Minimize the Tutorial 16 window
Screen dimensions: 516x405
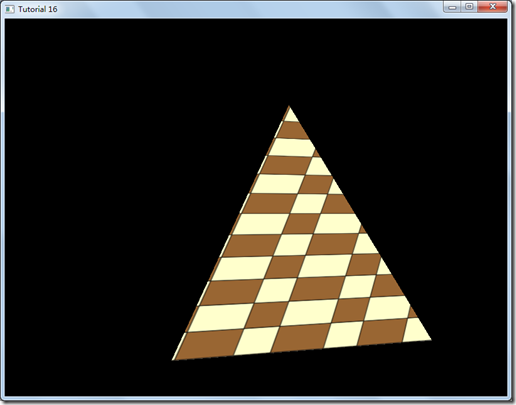[x=452, y=7]
